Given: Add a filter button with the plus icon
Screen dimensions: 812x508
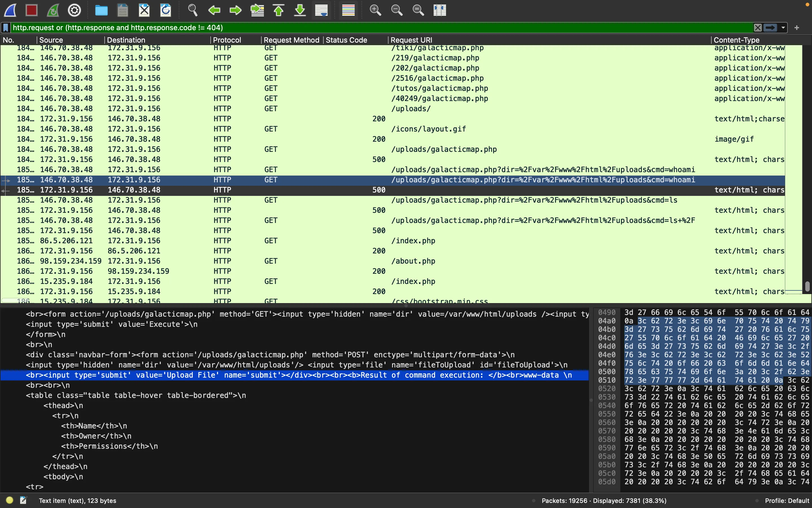Looking at the screenshot, I should pos(797,28).
